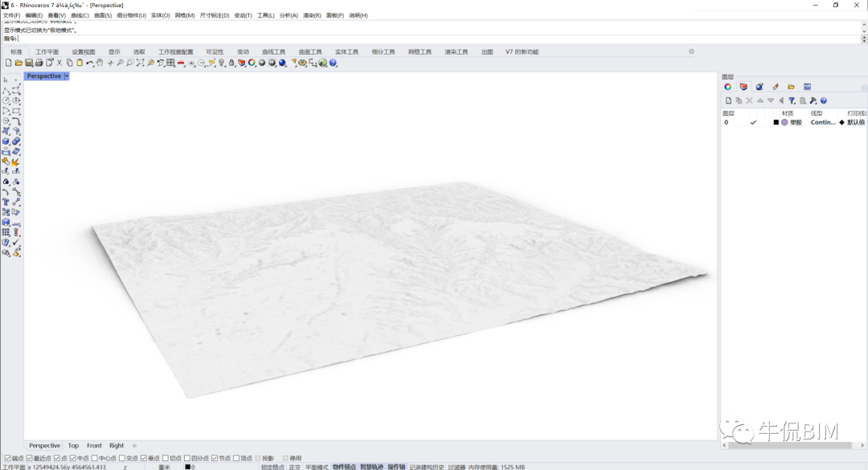Open the 分析(A) menu
Viewport: 868px width, 470px height.
click(x=289, y=15)
